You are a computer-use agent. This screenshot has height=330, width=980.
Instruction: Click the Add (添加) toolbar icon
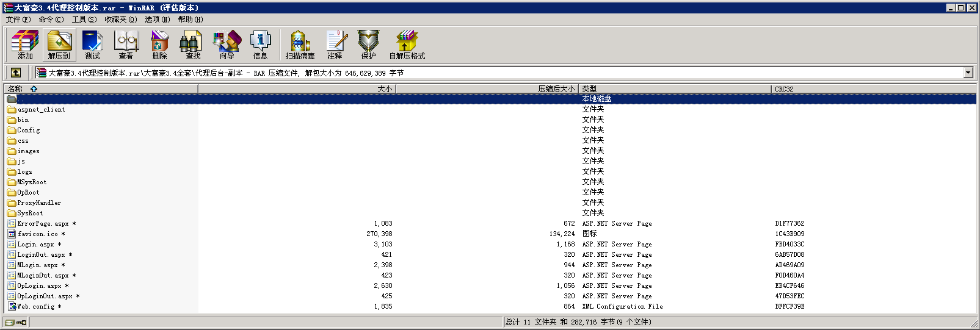pos(25,45)
